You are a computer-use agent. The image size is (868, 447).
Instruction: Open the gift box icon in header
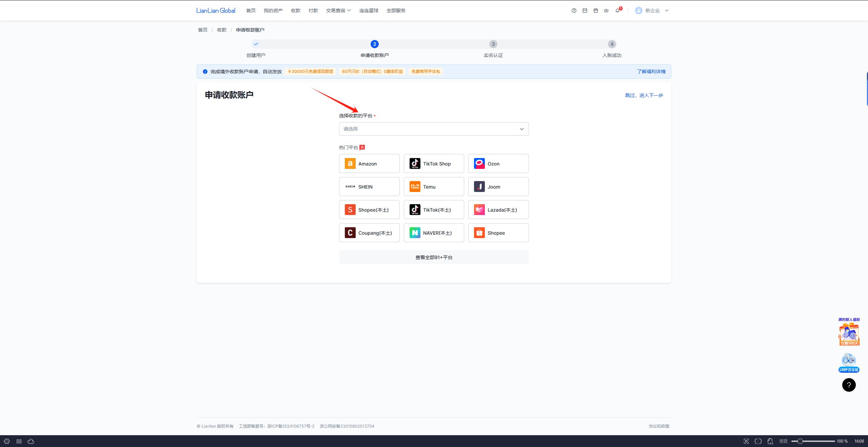[595, 11]
